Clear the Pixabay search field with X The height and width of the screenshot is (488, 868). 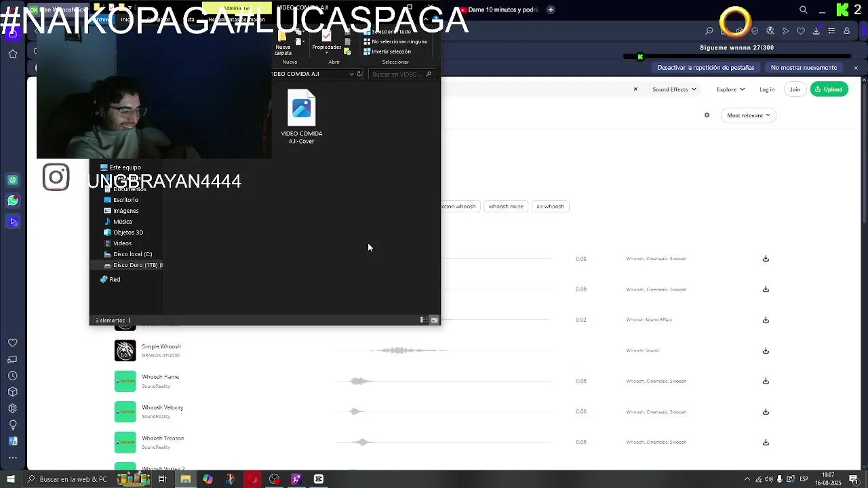(635, 89)
